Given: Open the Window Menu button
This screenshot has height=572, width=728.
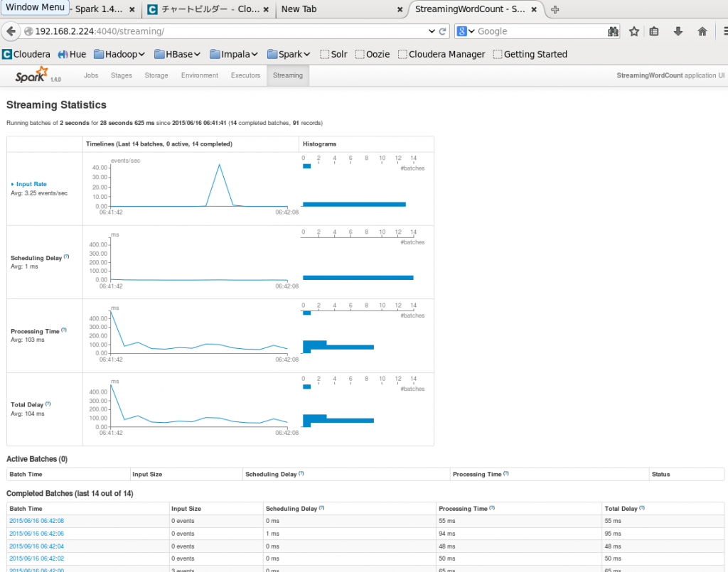Looking at the screenshot, I should (x=36, y=7).
